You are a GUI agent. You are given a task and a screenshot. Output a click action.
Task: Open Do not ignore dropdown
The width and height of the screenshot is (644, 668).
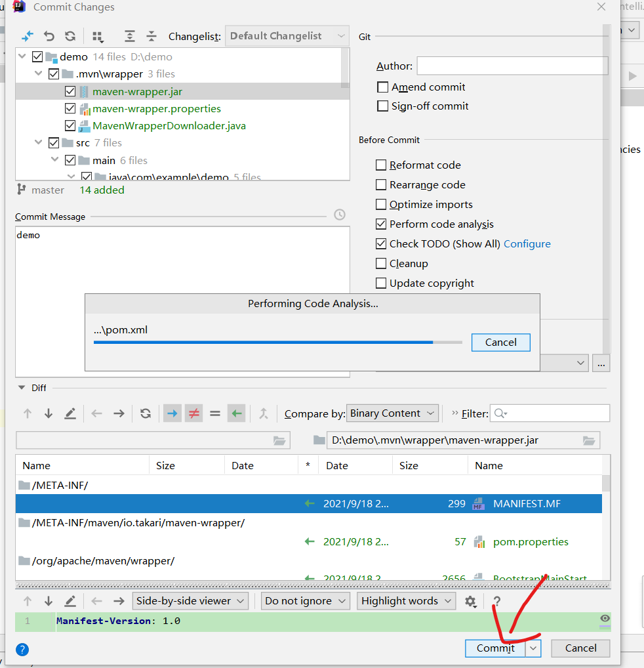tap(306, 600)
